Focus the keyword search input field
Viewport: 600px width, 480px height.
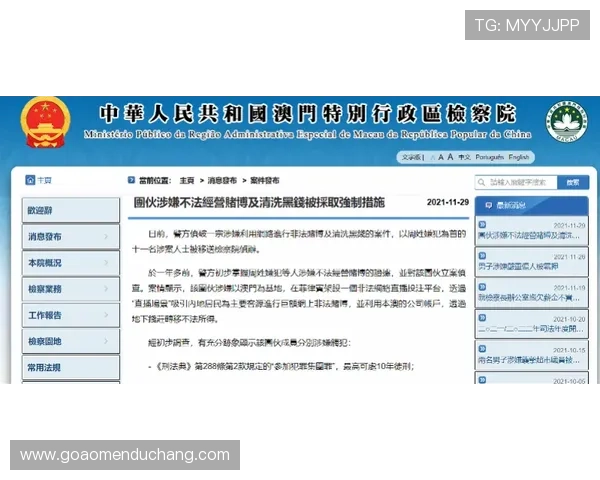coord(516,183)
